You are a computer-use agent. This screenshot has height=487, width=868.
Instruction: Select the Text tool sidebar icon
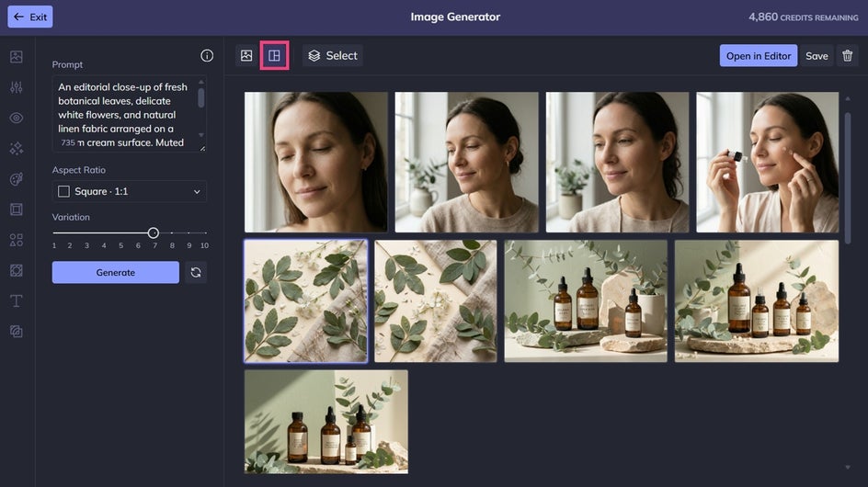click(x=17, y=300)
